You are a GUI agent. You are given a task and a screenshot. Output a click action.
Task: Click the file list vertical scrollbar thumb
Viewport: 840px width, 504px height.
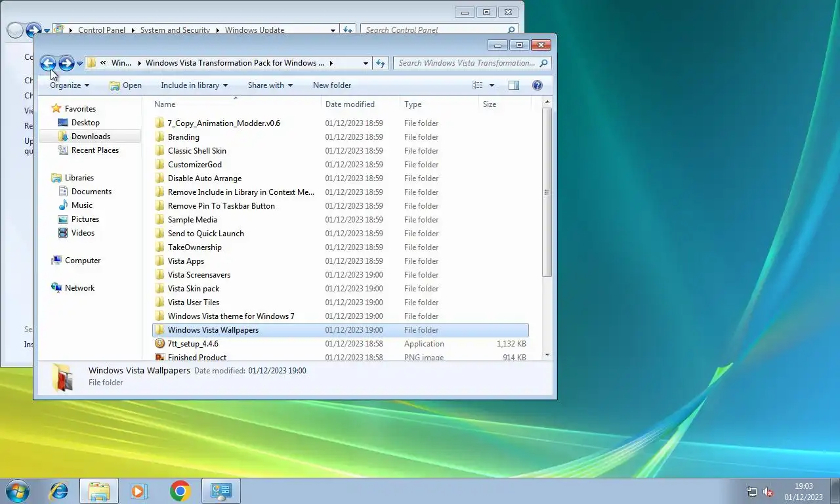(x=547, y=192)
